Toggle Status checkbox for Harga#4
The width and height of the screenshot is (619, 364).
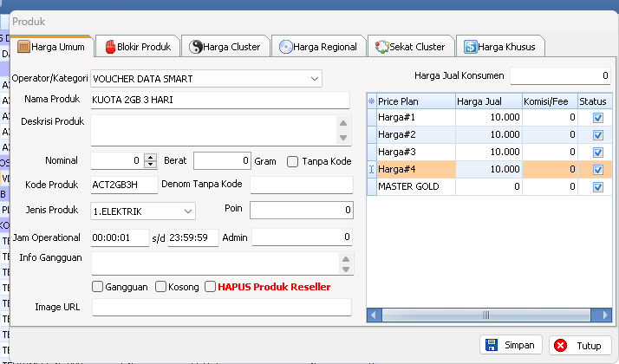598,170
